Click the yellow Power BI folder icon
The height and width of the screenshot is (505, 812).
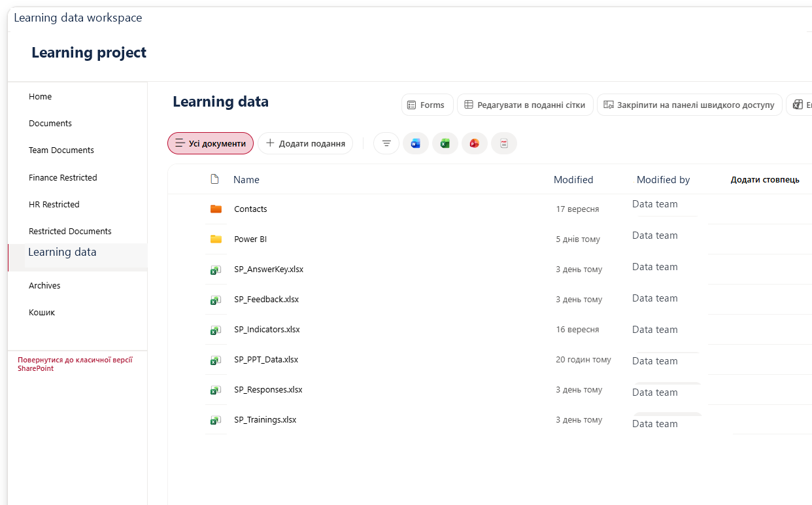[x=216, y=239]
